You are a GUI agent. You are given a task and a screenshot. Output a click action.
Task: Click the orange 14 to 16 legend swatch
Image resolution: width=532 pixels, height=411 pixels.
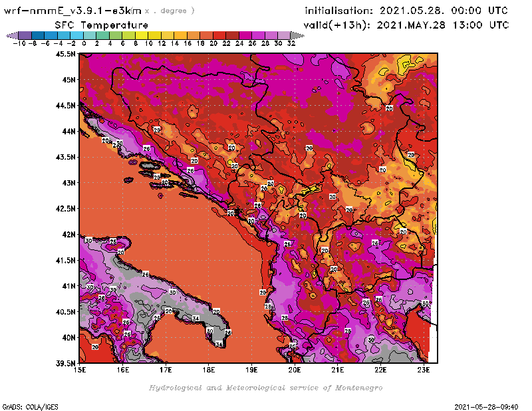[x=180, y=35]
